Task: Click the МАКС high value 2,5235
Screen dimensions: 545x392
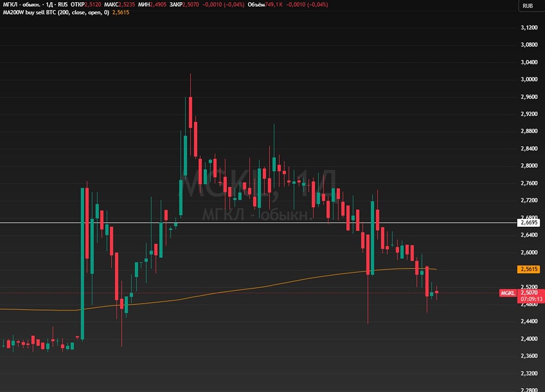Action: coord(126,4)
